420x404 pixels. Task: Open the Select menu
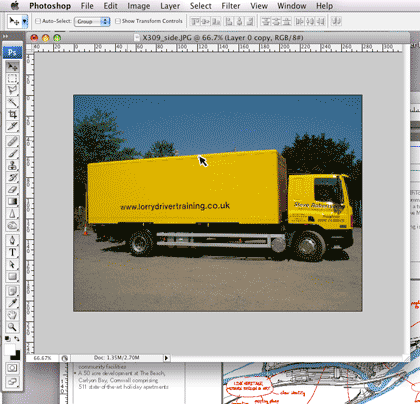click(x=201, y=6)
